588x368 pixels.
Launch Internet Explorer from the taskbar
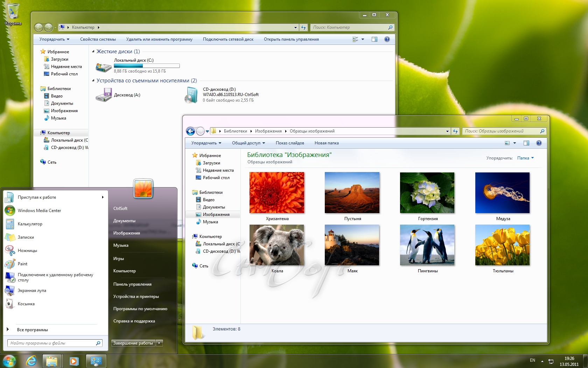point(31,361)
